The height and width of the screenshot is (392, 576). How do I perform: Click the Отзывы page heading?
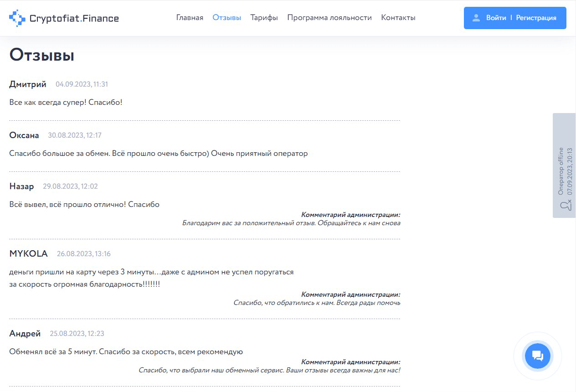[41, 55]
